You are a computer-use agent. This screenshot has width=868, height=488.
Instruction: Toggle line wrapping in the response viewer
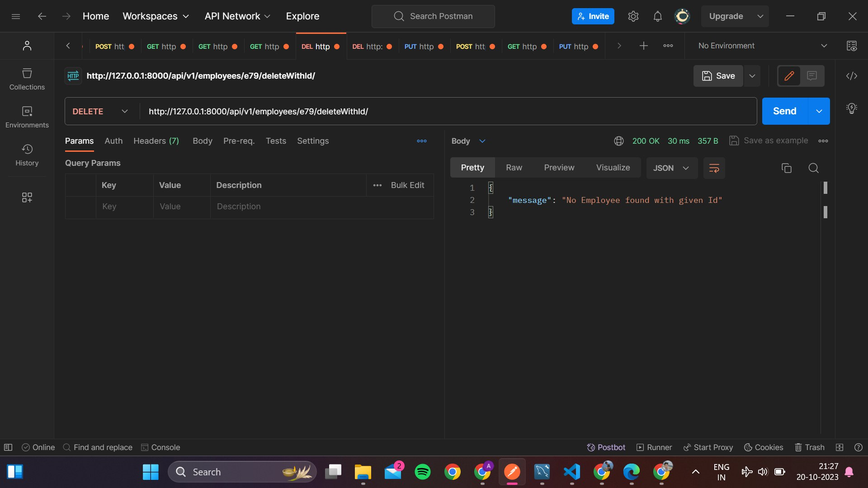tap(714, 168)
